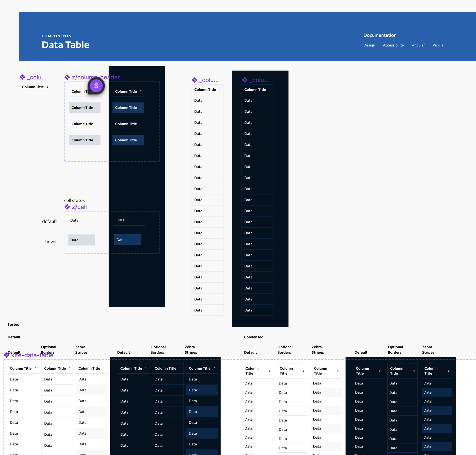Click diamond icon above the light Data column
This screenshot has height=455, width=476.
tap(195, 80)
